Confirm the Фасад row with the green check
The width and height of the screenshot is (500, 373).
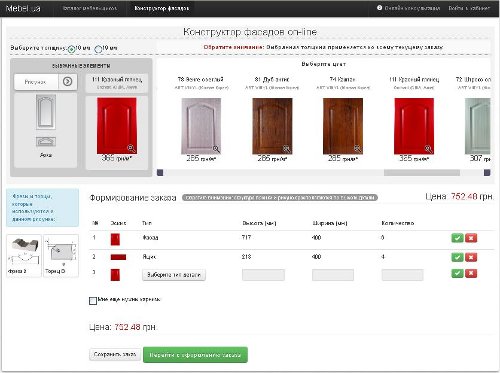[x=457, y=238]
